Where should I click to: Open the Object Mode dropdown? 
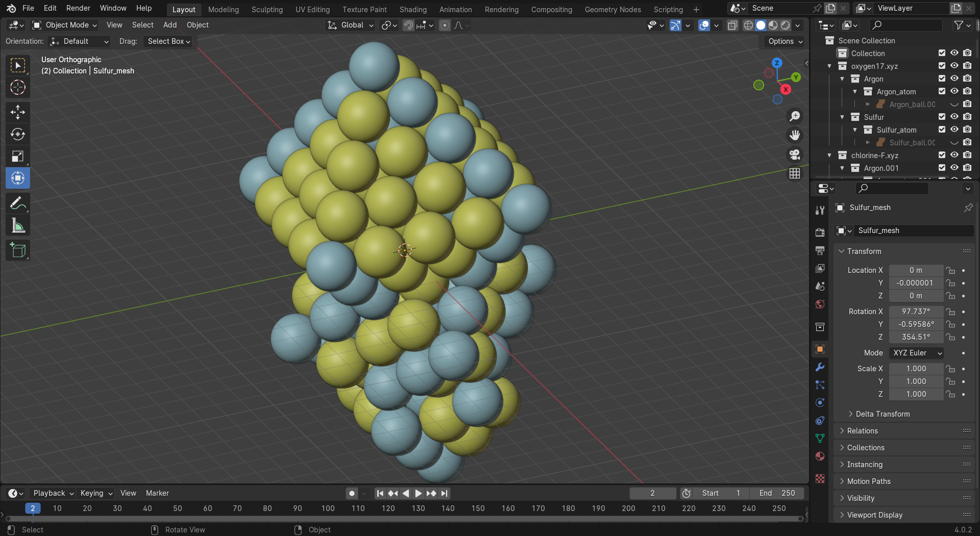point(64,25)
